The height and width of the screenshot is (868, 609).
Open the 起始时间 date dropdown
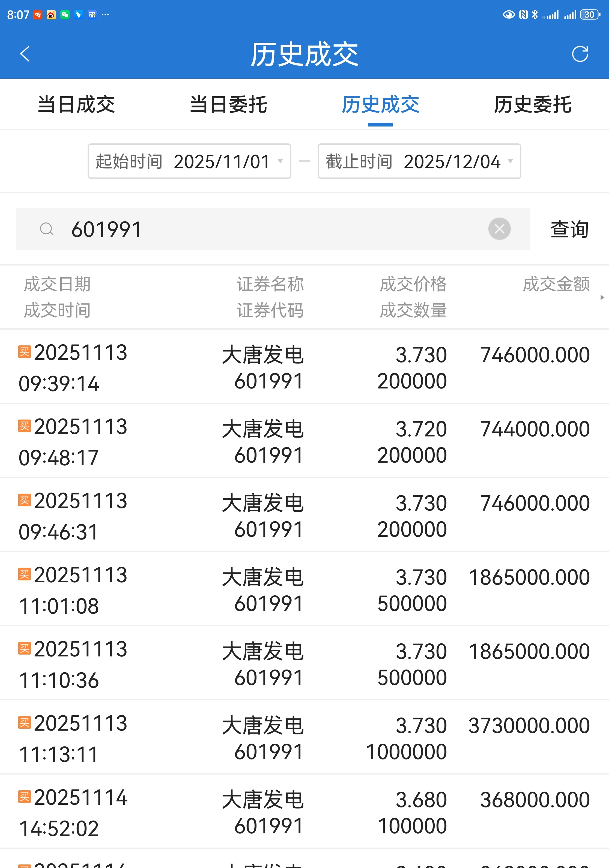pos(189,161)
